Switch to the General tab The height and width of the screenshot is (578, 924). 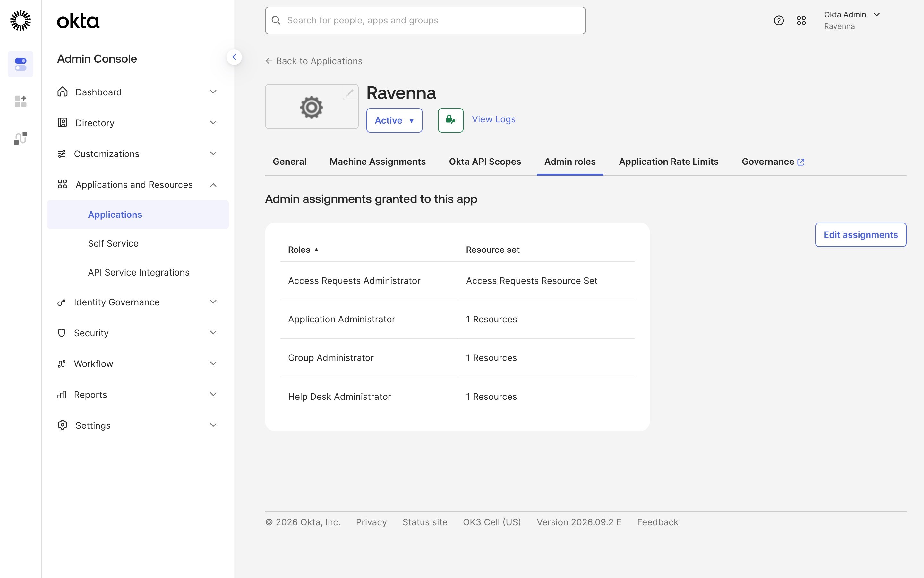click(289, 162)
